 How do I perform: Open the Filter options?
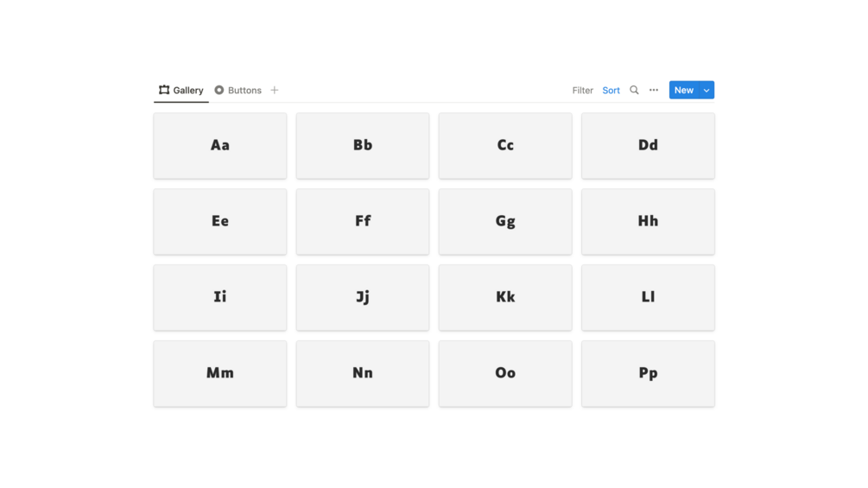pyautogui.click(x=582, y=90)
